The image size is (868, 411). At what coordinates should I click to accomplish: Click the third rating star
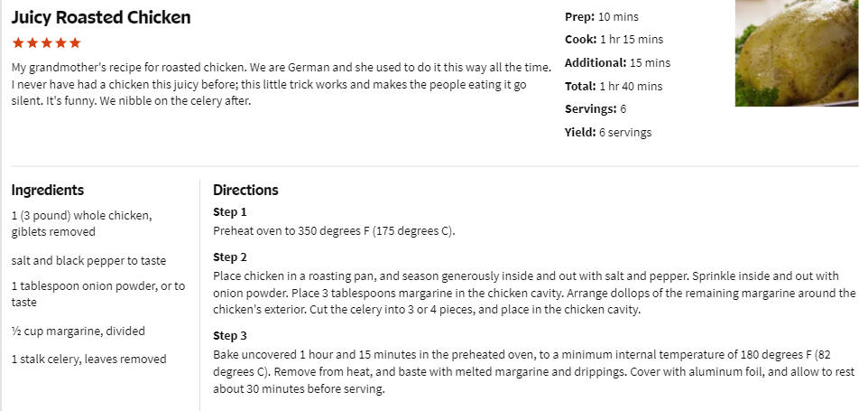pos(47,42)
